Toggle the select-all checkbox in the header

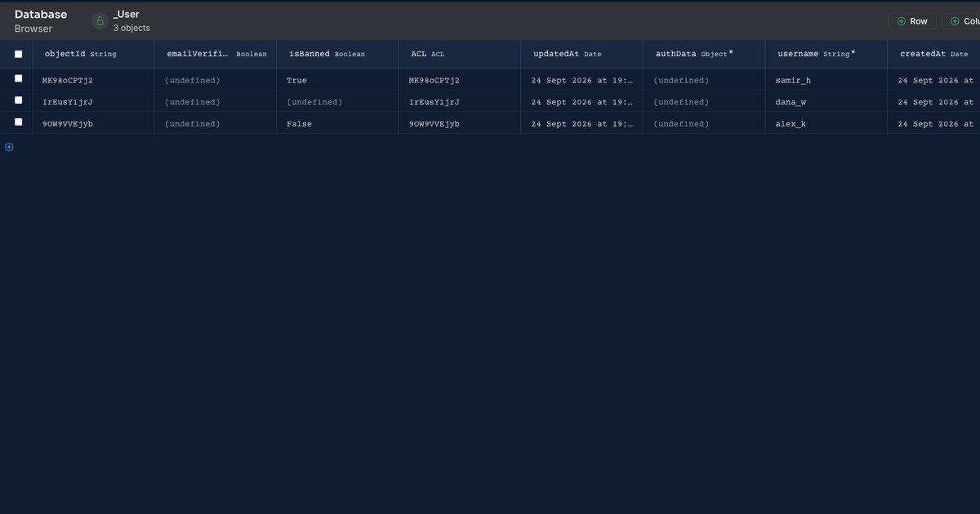[18, 54]
